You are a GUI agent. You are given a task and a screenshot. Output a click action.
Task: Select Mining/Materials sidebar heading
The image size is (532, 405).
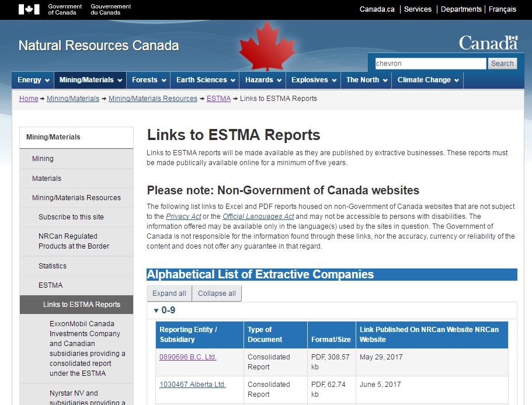[x=77, y=137]
